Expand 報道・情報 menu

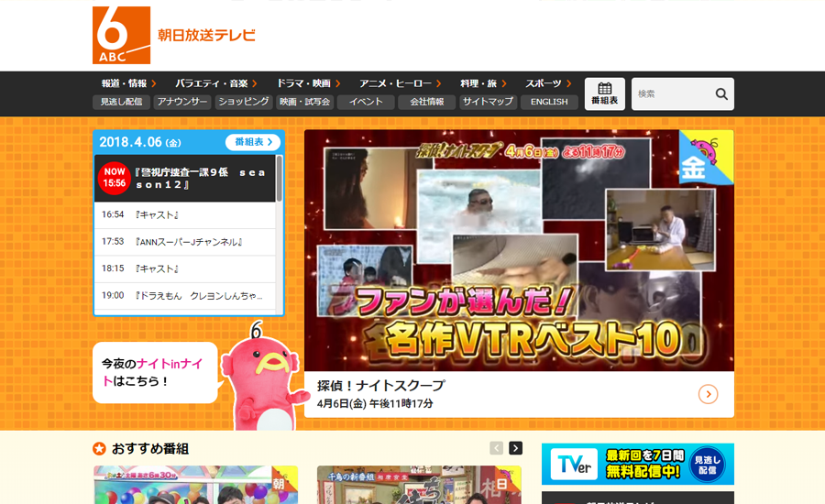(129, 83)
